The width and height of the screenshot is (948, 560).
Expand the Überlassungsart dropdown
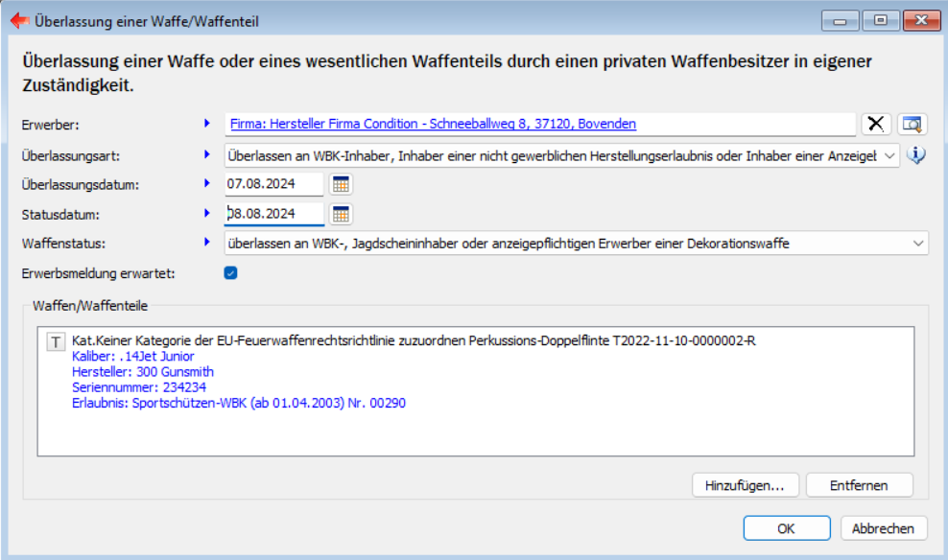point(889,154)
